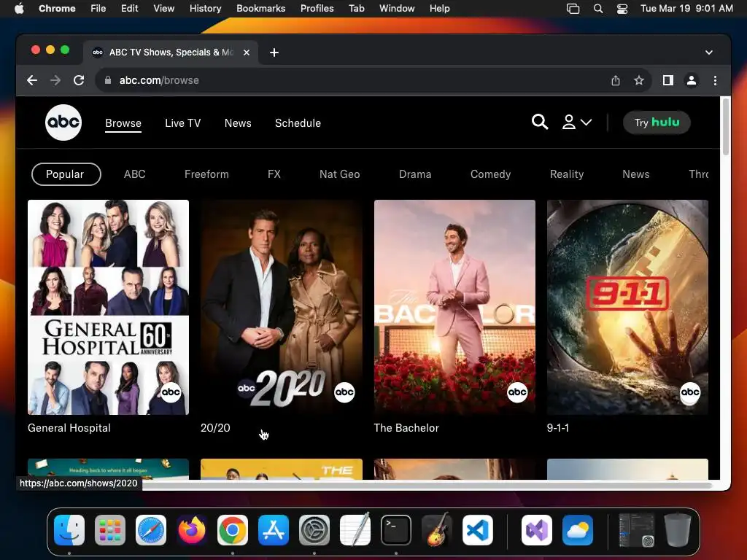Select the FX category filter
Image resolution: width=747 pixels, height=560 pixels.
click(x=274, y=174)
